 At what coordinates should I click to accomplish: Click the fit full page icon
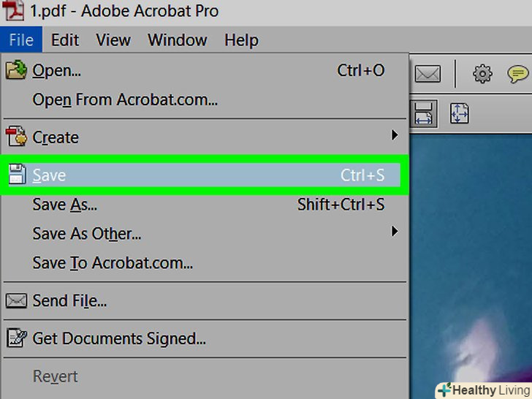pos(459,113)
